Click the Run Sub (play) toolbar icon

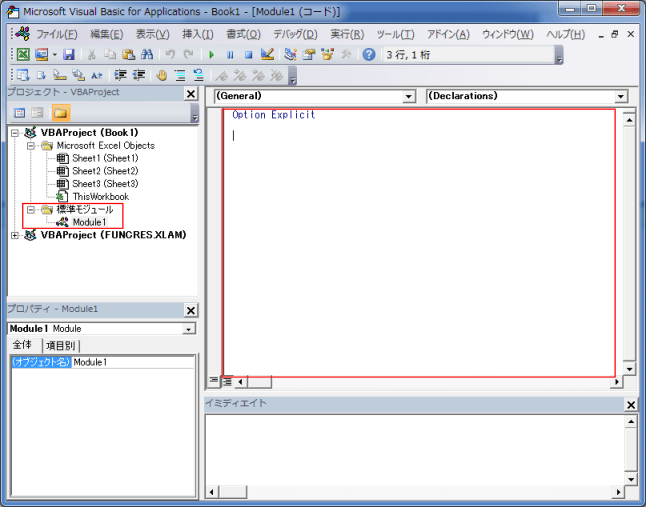[x=211, y=54]
